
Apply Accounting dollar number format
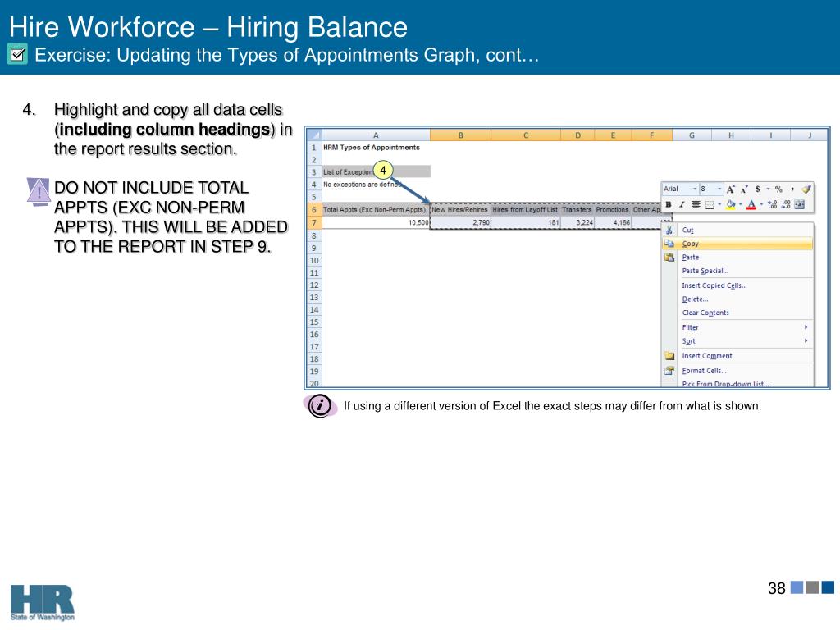757,189
